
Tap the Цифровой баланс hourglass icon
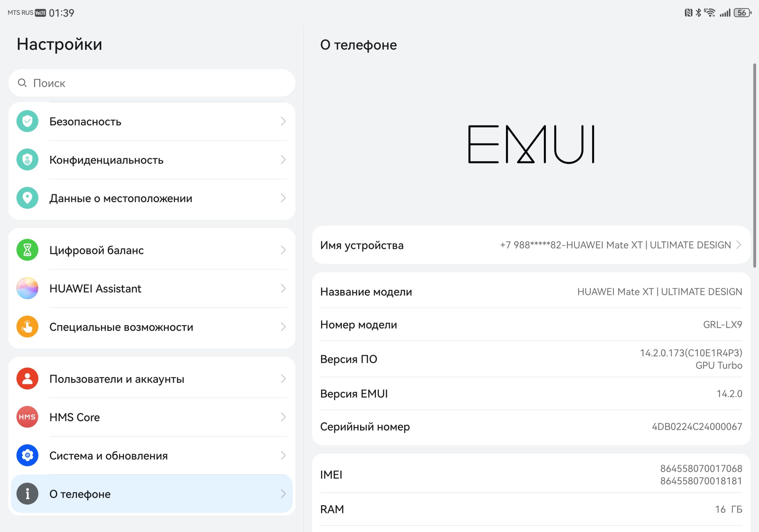28,250
